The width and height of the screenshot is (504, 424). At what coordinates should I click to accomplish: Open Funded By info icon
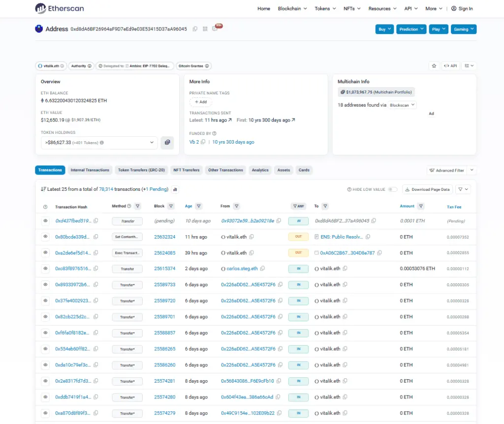click(x=215, y=133)
